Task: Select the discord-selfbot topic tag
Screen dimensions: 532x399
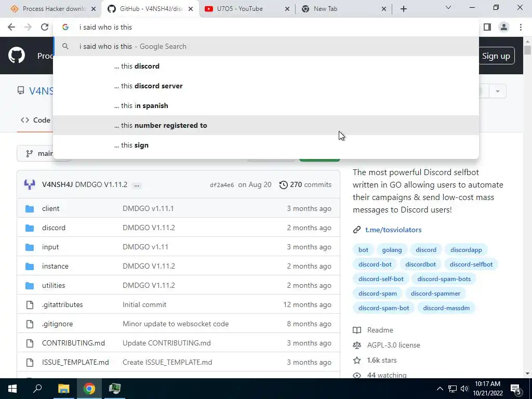Action: point(471,264)
